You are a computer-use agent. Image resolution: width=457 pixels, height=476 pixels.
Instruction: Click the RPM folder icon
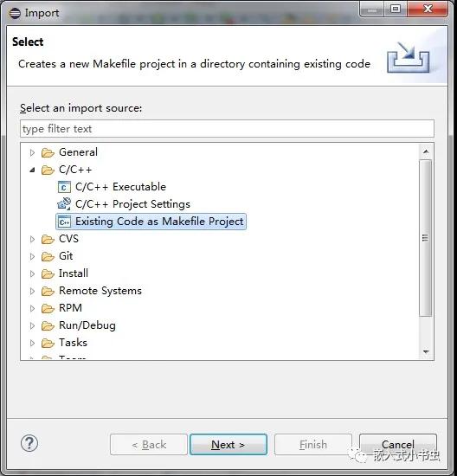coord(48,308)
